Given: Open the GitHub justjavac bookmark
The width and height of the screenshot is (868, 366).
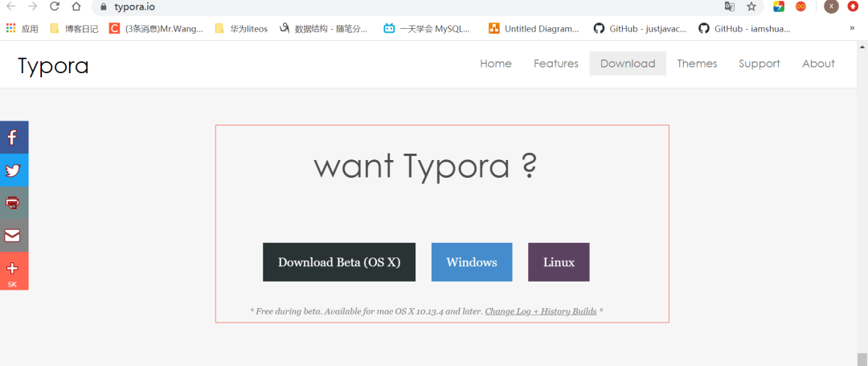Looking at the screenshot, I should click(x=640, y=29).
